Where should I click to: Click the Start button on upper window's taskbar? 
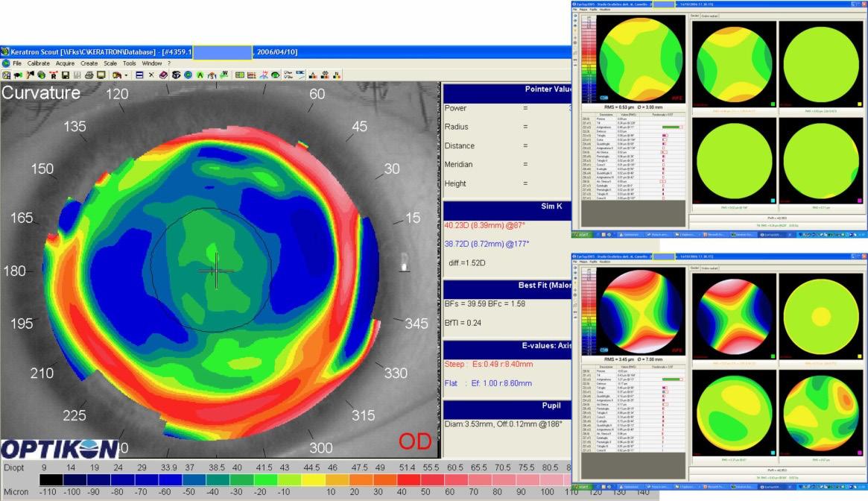click(x=583, y=234)
